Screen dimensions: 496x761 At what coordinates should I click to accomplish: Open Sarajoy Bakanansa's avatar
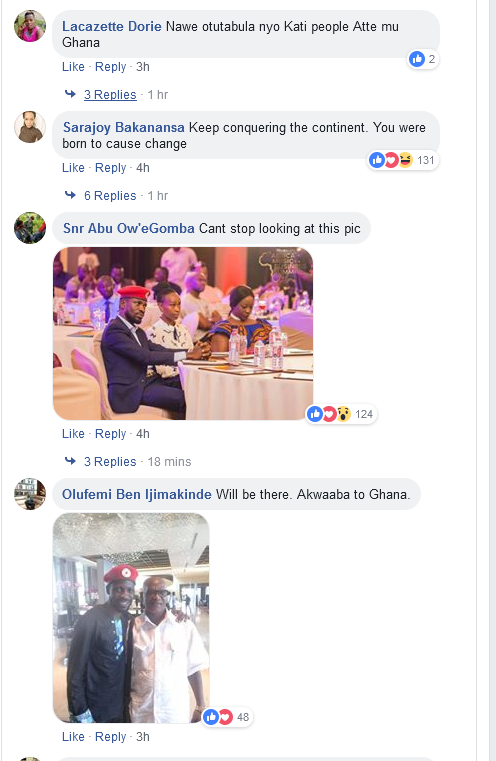coord(30,127)
